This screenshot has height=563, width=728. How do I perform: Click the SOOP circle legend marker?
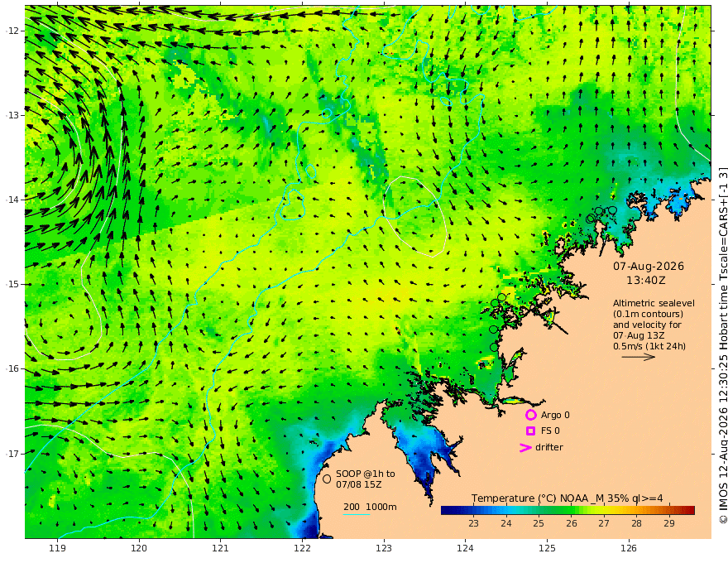pos(327,479)
